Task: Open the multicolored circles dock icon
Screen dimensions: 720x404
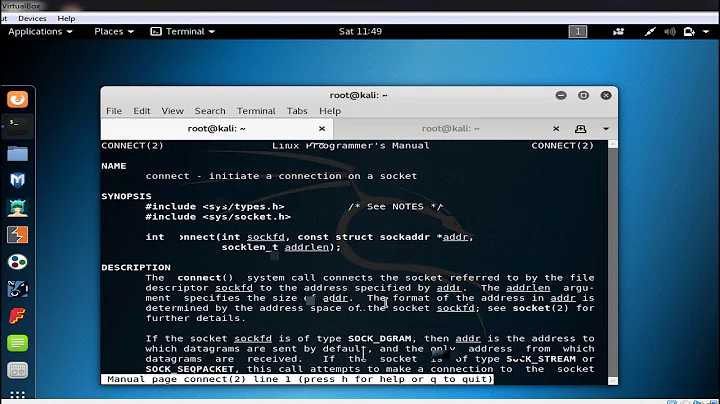Action: pos(17,262)
